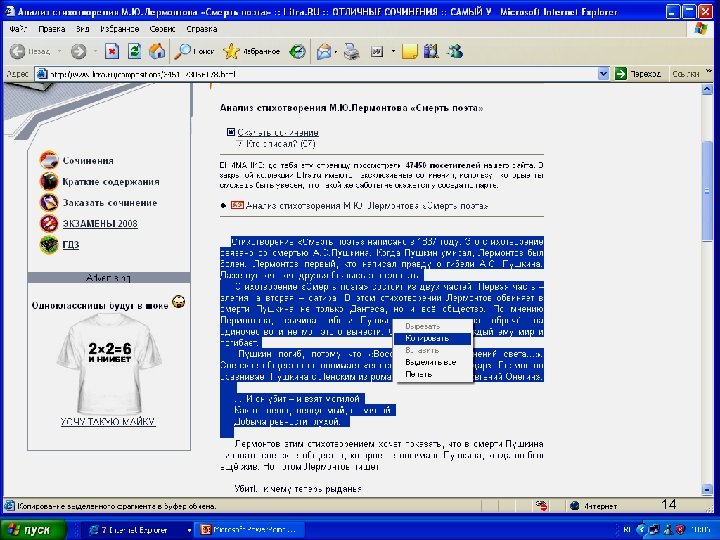Open the Файл menu
This screenshot has width=720, height=540.
click(x=18, y=29)
